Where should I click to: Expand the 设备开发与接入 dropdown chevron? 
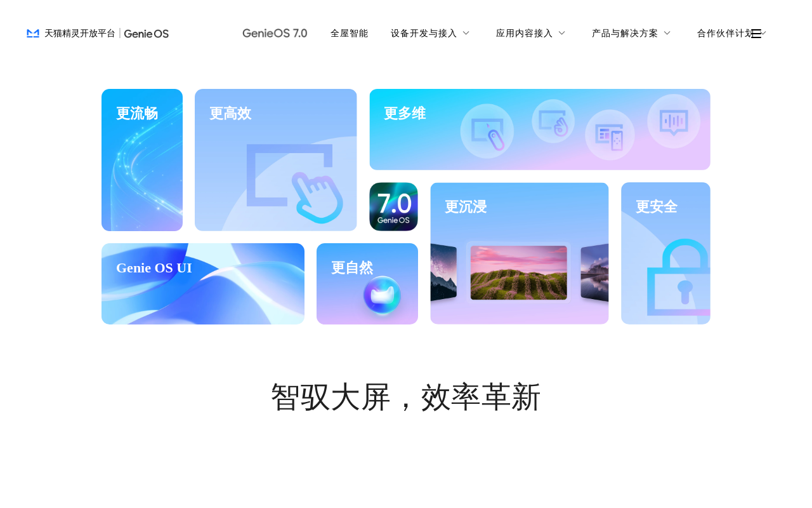(x=466, y=33)
